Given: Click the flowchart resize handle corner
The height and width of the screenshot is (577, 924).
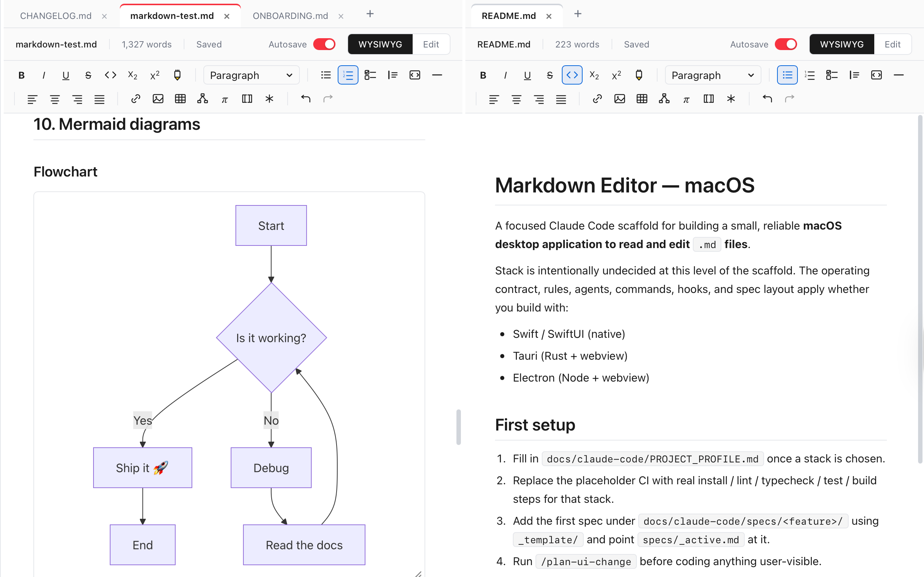Looking at the screenshot, I should [x=418, y=574].
